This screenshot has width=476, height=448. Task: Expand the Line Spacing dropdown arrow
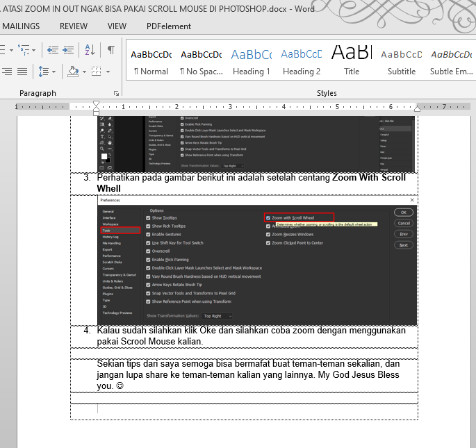coord(54,72)
